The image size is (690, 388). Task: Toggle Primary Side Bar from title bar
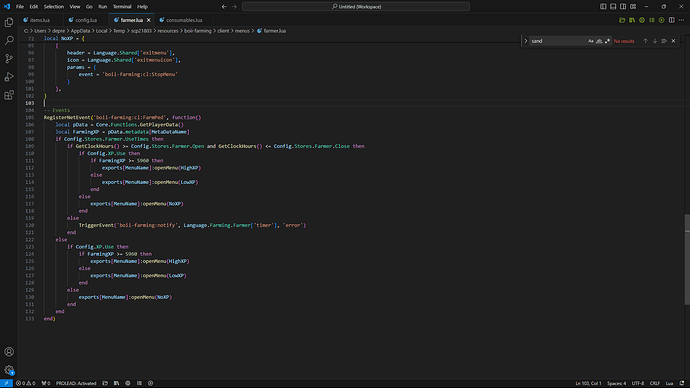coord(603,7)
